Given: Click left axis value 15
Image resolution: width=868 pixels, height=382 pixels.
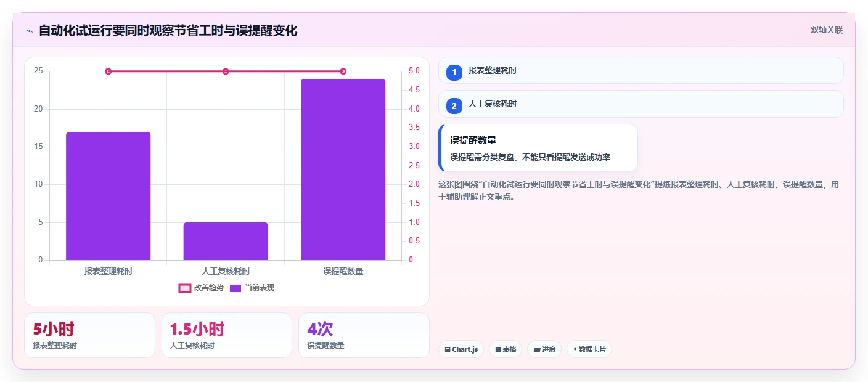Looking at the screenshot, I should click(x=38, y=147).
